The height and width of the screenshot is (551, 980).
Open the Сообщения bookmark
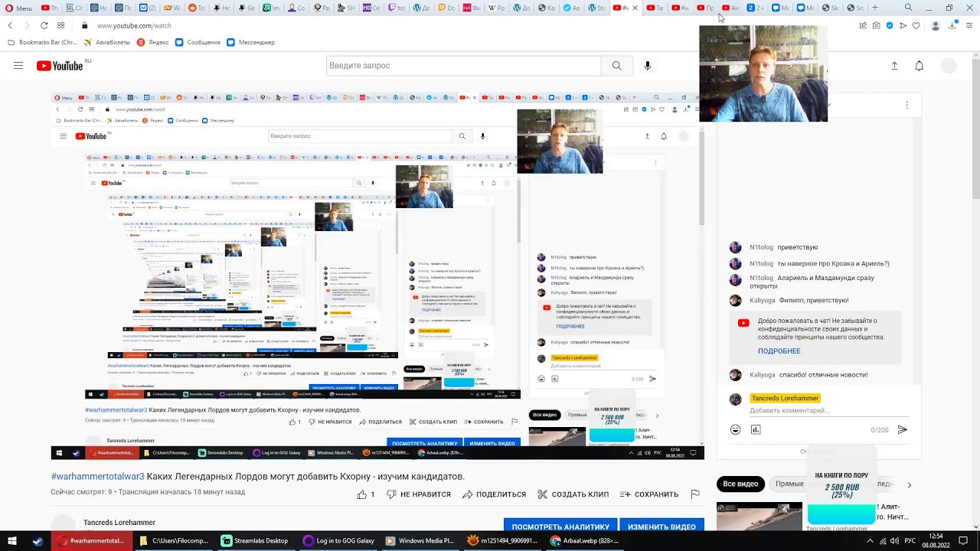pos(198,42)
